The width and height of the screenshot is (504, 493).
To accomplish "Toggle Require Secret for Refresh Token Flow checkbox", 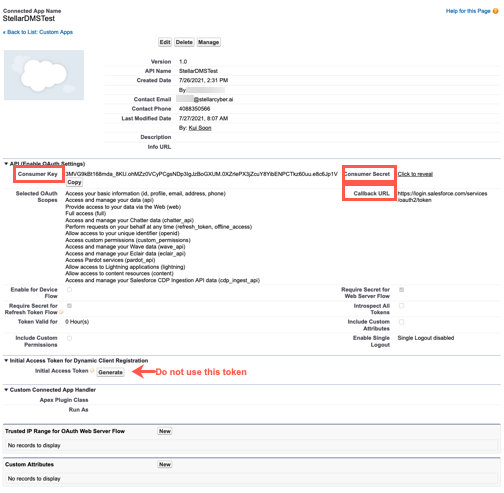I will pyautogui.click(x=69, y=306).
